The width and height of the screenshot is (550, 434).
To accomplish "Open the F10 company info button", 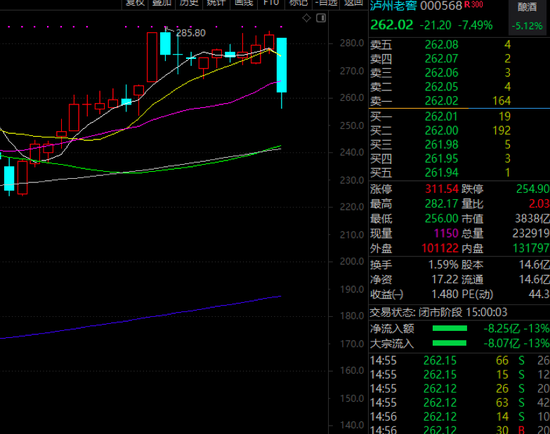I will [x=271, y=3].
